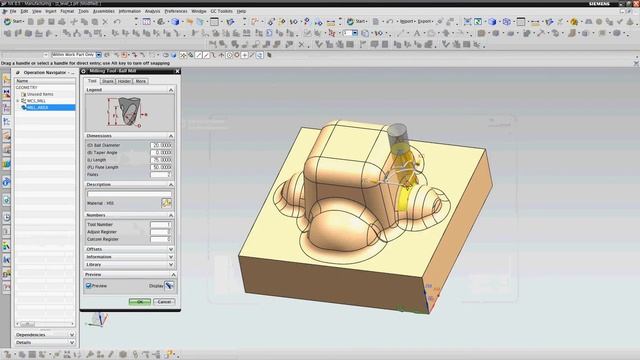Image resolution: width=640 pixels, height=360 pixels.
Task: Click the fit view icon in right toolbar
Action: point(467,22)
